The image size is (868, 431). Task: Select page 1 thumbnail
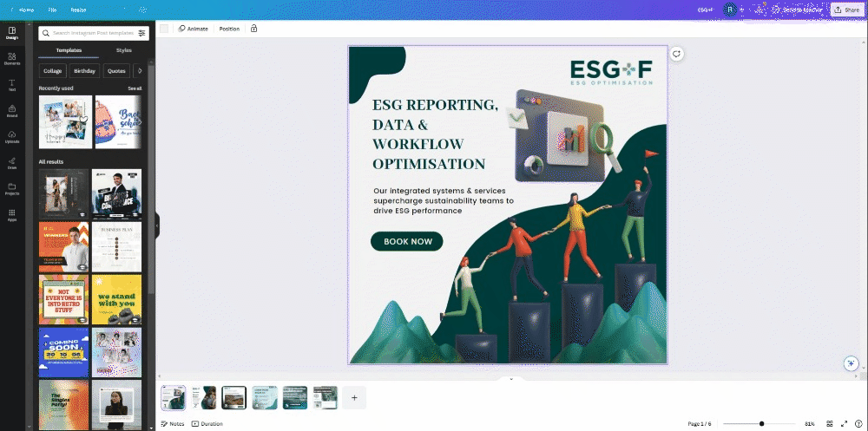(x=174, y=397)
